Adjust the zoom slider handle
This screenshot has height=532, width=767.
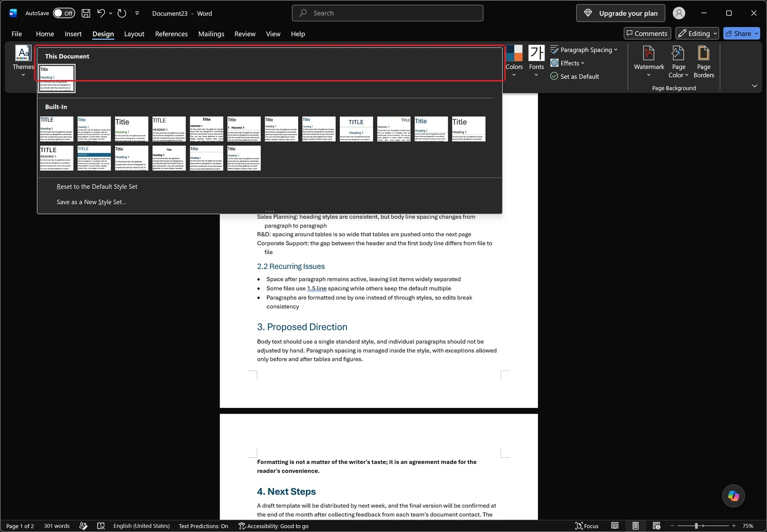(696, 526)
